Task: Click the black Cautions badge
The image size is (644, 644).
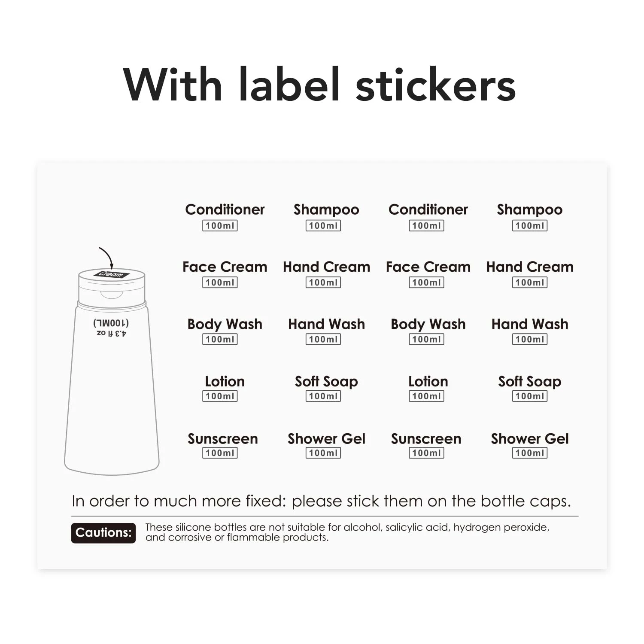Action: click(103, 533)
